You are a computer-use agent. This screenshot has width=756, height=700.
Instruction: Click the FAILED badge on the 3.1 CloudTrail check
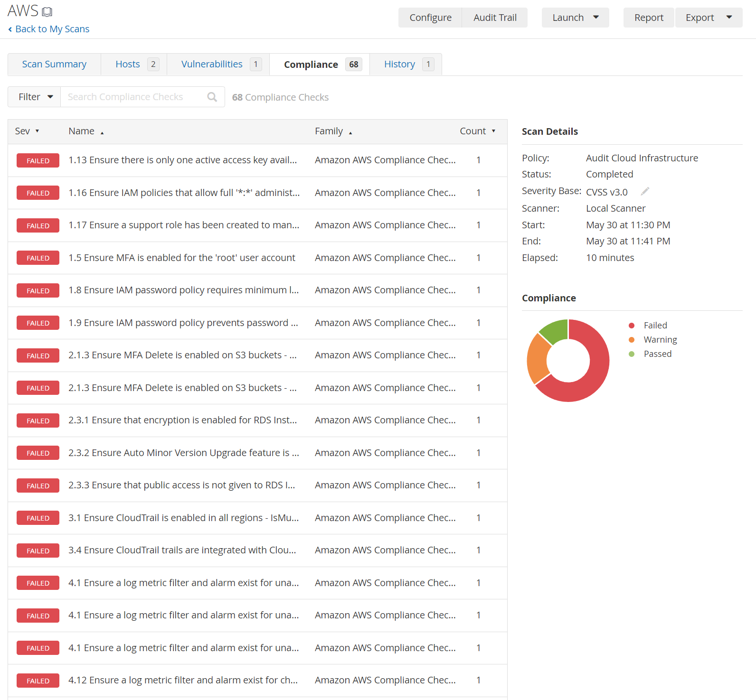(38, 518)
